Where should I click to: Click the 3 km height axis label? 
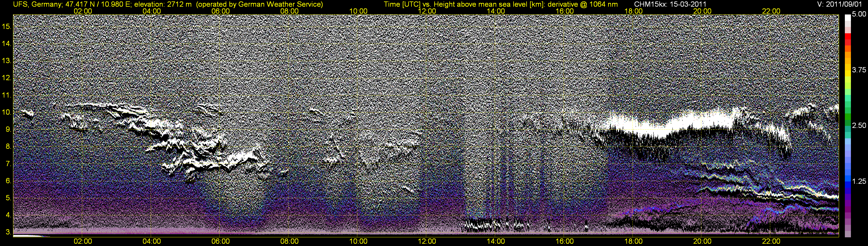click(8, 232)
